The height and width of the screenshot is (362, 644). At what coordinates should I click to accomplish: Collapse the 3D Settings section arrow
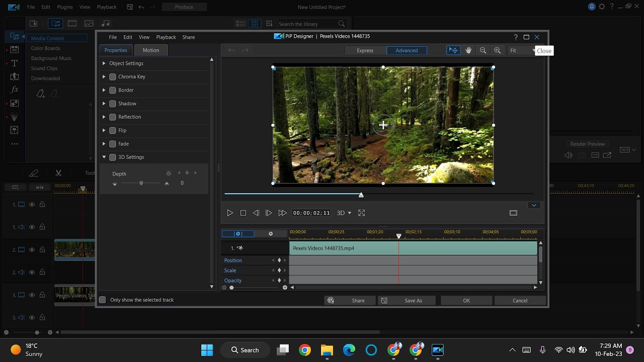(x=104, y=157)
